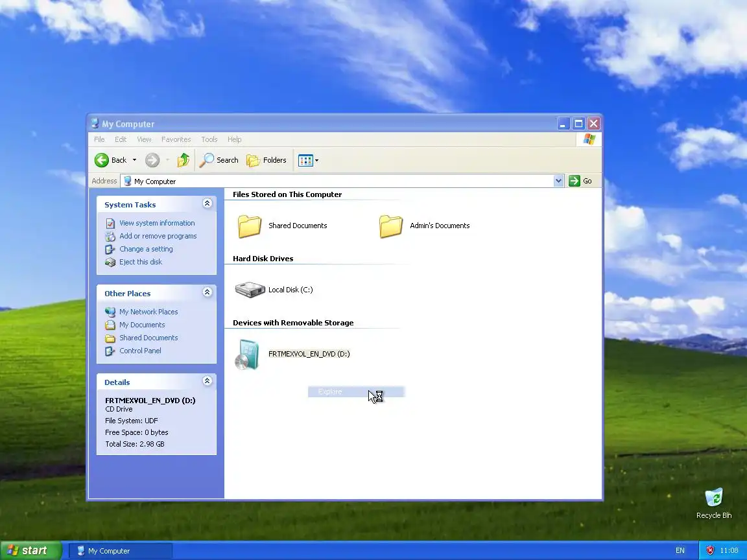Click View system information link
This screenshot has width=747, height=560.
[157, 223]
